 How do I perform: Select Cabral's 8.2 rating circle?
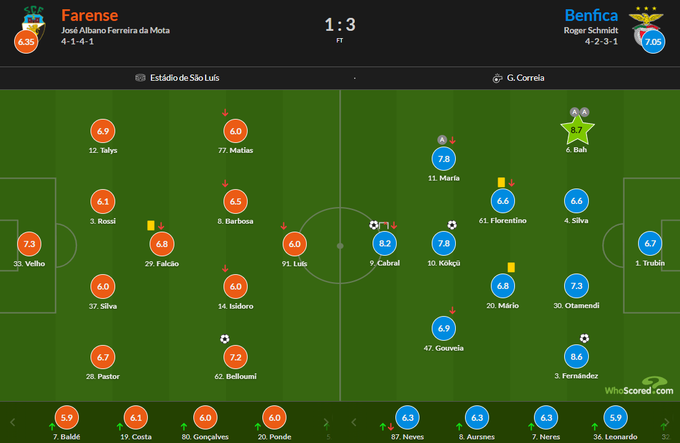(x=385, y=243)
